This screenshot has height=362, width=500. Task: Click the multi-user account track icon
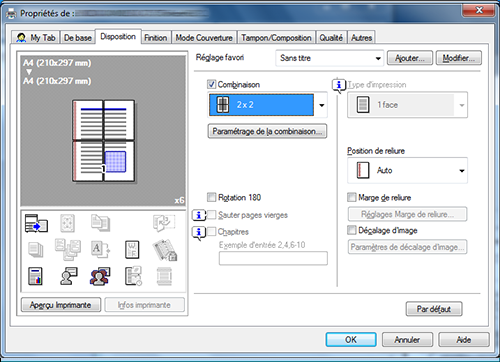pyautogui.click(x=100, y=276)
